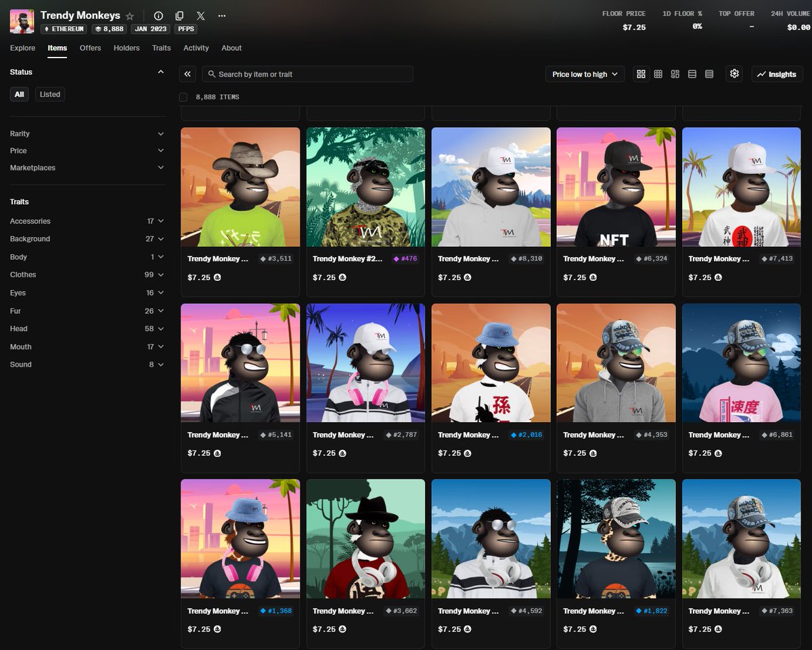The width and height of the screenshot is (812, 650).
Task: Select the small dense grid view icon
Action: pyautogui.click(x=658, y=74)
